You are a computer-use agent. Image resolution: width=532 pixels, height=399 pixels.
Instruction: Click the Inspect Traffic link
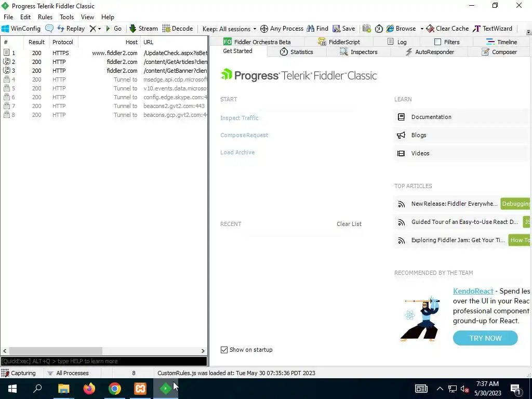[239, 118]
